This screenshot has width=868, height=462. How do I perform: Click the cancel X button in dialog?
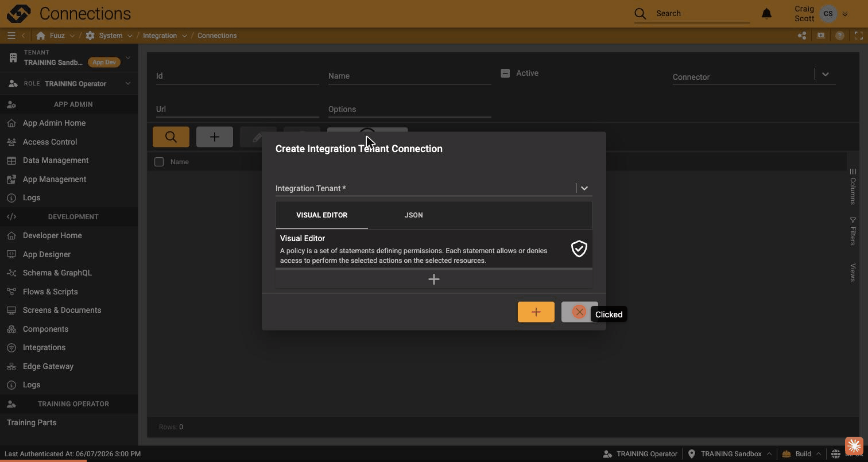coord(579,312)
